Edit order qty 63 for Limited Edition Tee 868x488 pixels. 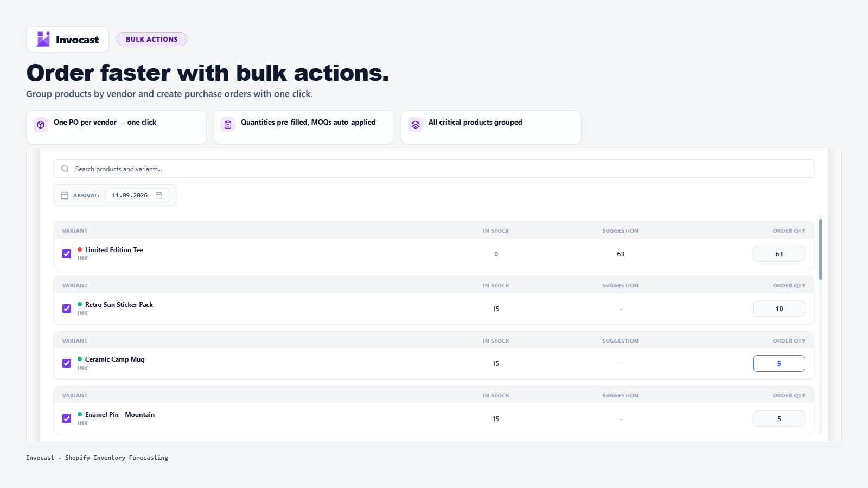click(779, 254)
